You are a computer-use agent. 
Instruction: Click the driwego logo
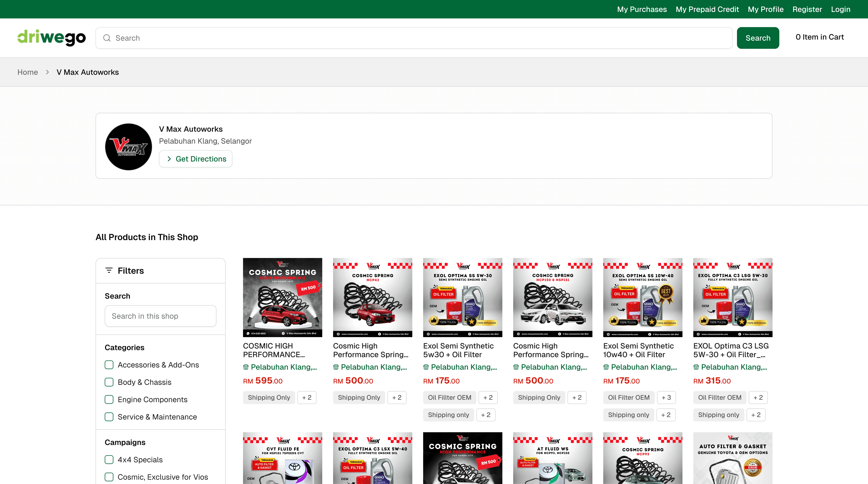(x=52, y=38)
